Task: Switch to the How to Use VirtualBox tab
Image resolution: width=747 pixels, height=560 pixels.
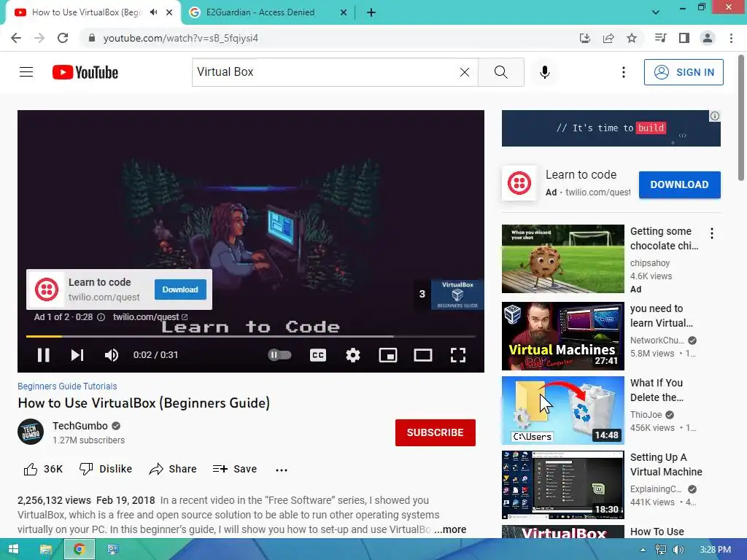Action: (87, 12)
